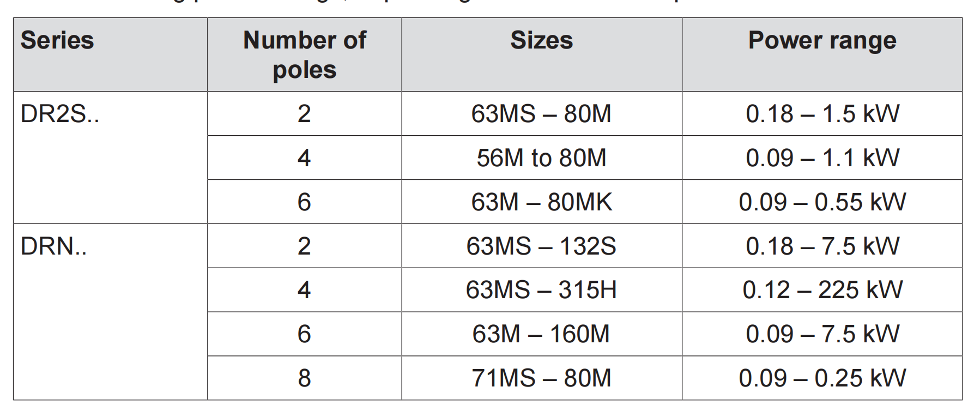Click the 0.09 – 7.5 kW power cell
This screenshot has width=980, height=411.
point(822,334)
